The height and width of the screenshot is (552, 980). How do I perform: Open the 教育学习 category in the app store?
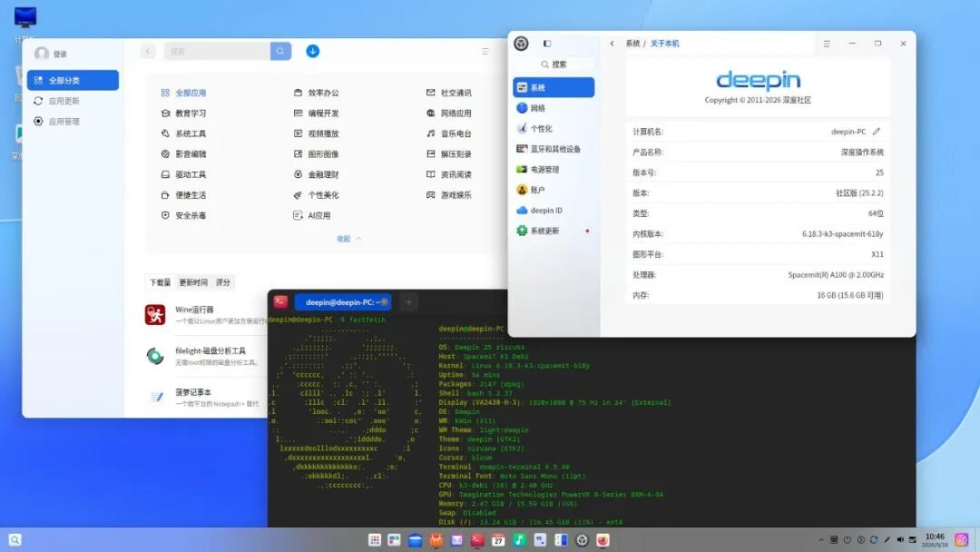[x=183, y=113]
